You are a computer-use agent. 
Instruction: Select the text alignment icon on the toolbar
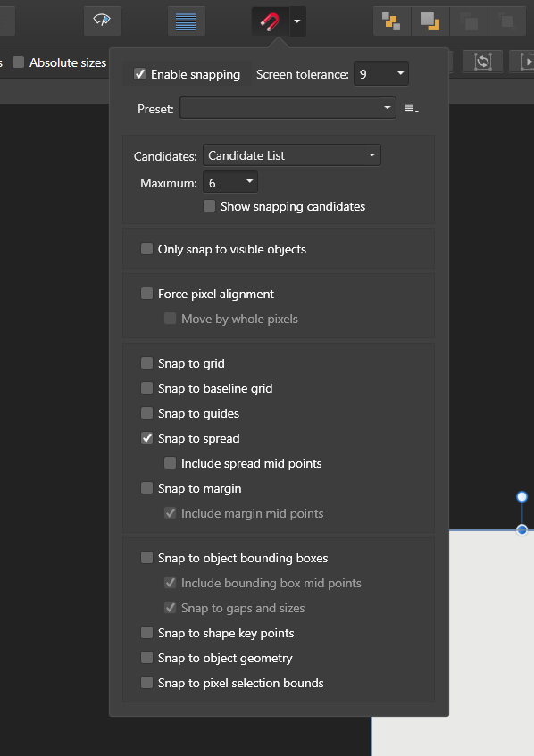click(x=186, y=21)
